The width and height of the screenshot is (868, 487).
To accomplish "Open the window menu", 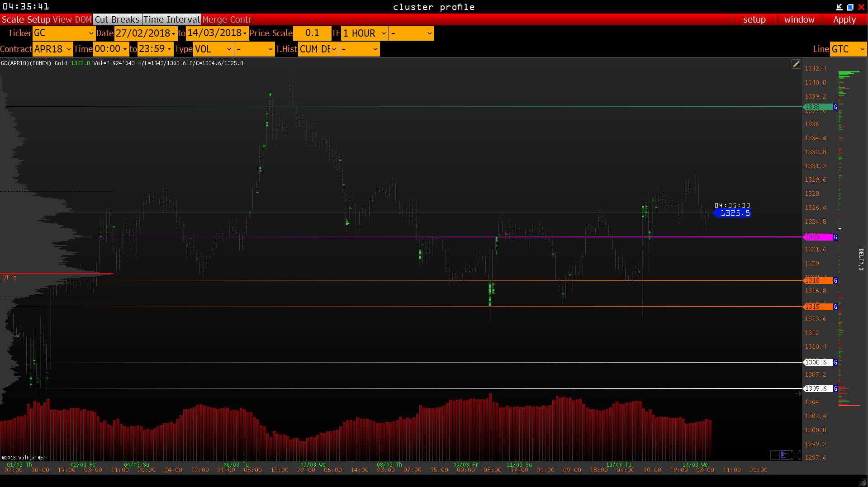I will [x=799, y=19].
